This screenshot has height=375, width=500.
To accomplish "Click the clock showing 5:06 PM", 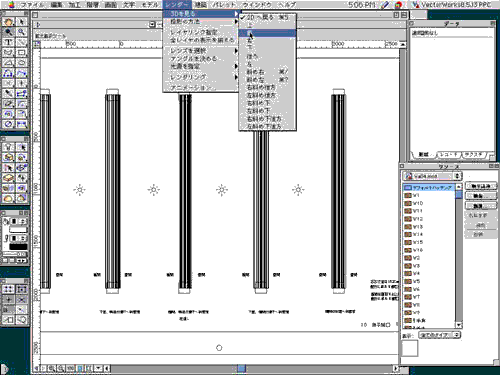I will point(362,5).
